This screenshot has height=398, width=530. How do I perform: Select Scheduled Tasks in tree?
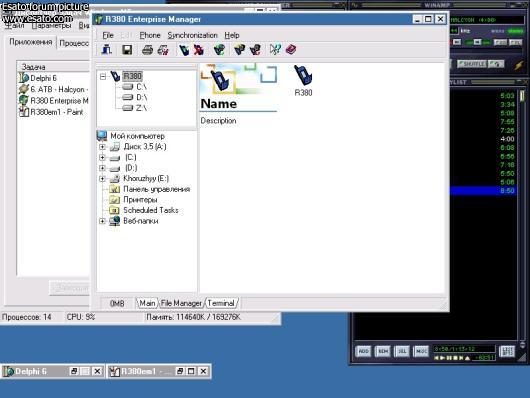click(x=151, y=210)
